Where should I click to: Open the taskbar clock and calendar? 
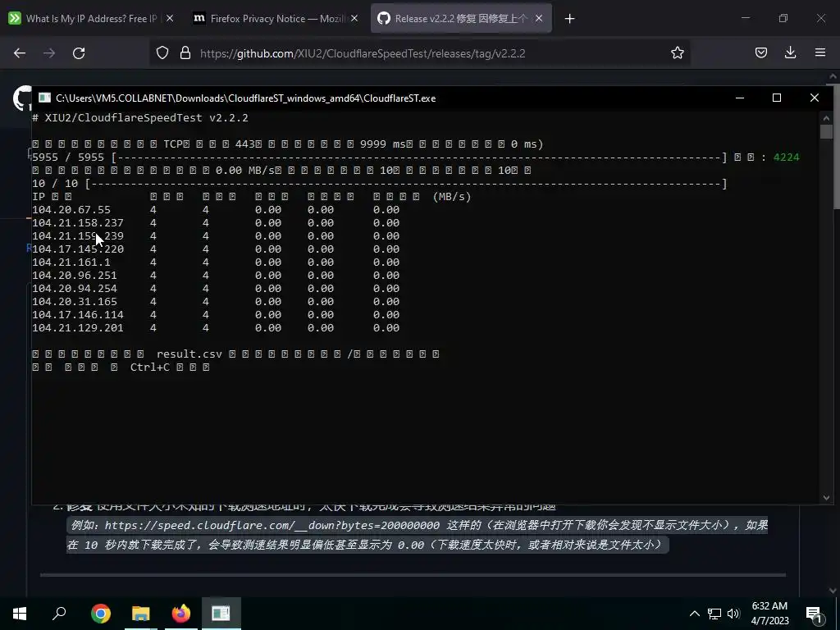click(769, 614)
